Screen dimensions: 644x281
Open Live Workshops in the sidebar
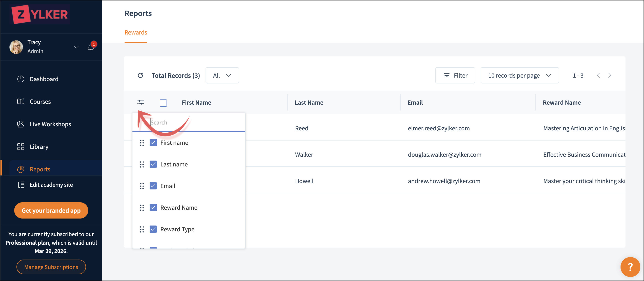[x=50, y=124]
